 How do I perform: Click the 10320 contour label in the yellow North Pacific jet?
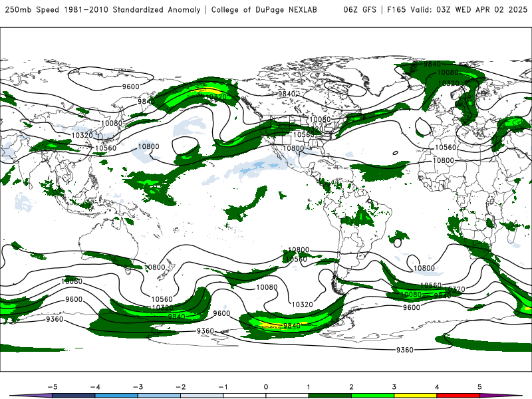(x=215, y=97)
